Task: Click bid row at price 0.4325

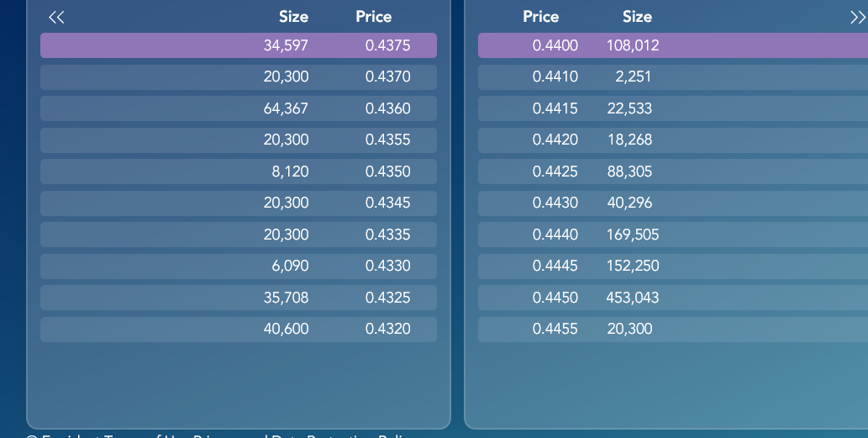Action: click(x=239, y=298)
